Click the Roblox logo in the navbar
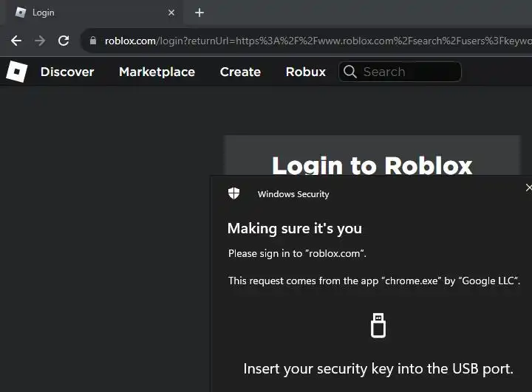The image size is (532, 392). point(16,72)
